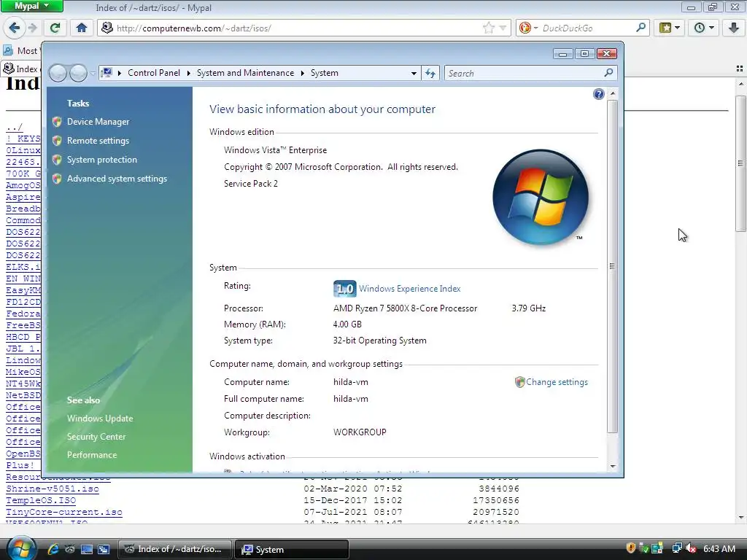This screenshot has width=747, height=560.
Task: Click Change settings for computer name
Action: 557,382
